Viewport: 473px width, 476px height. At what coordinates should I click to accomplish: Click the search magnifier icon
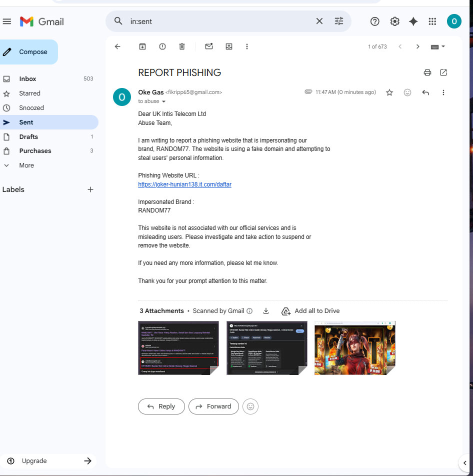pyautogui.click(x=118, y=21)
